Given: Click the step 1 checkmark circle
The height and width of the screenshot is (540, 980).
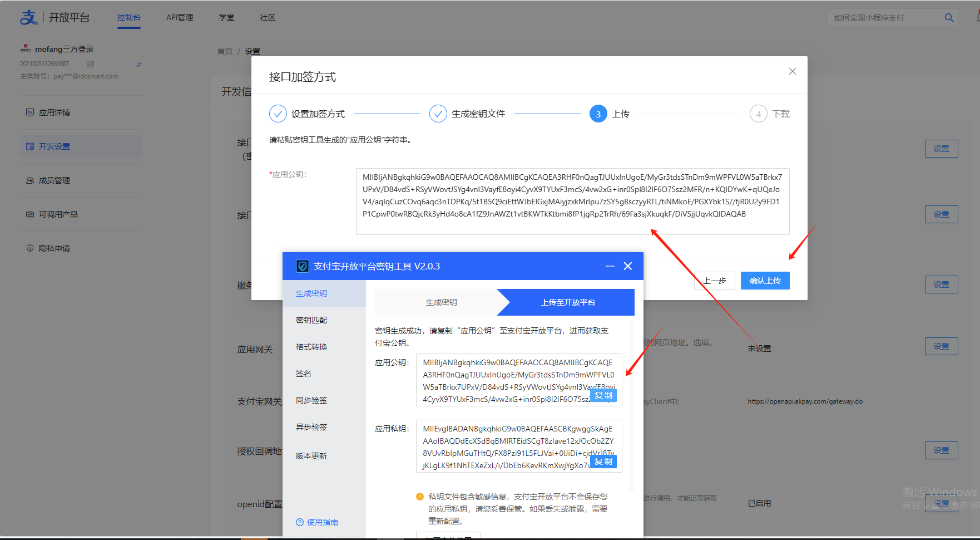Looking at the screenshot, I should click(x=278, y=114).
